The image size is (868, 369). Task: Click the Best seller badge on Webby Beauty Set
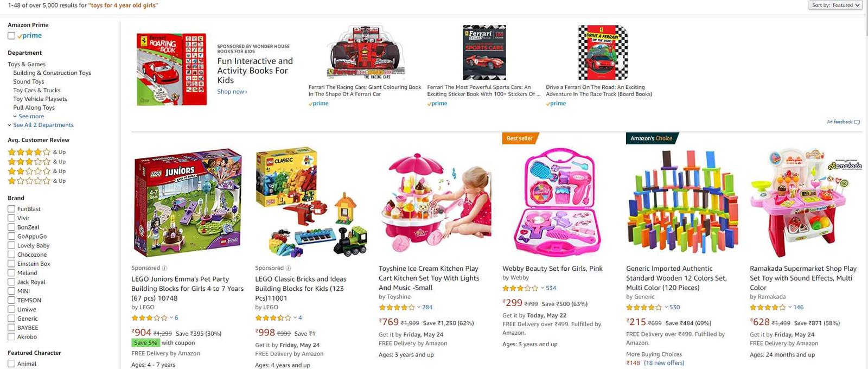point(519,138)
